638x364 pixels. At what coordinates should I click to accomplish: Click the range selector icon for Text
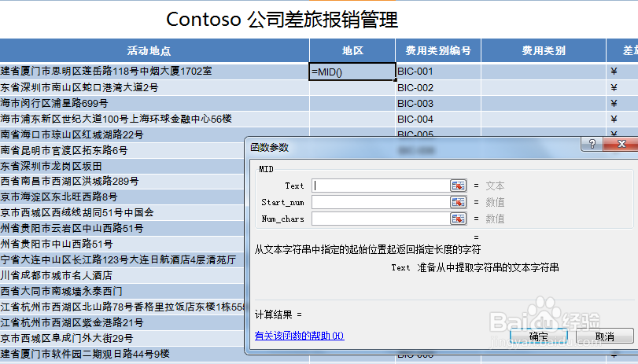point(458,186)
